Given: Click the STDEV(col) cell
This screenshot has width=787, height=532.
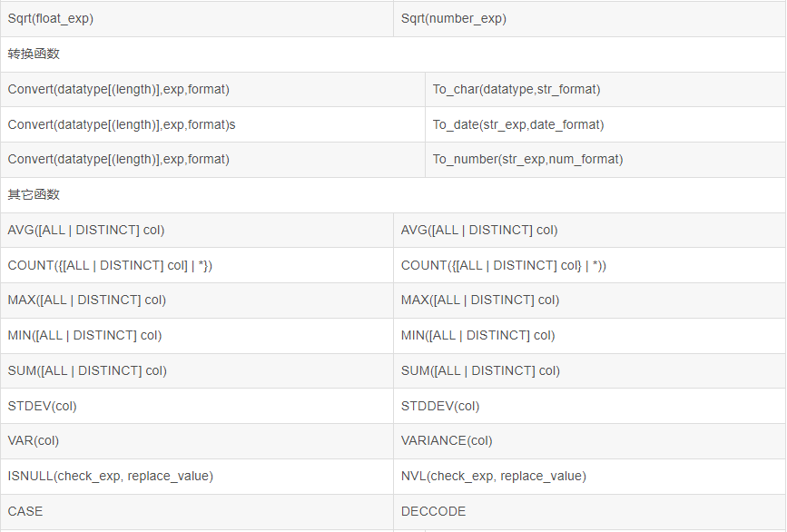Looking at the screenshot, I should click(x=43, y=406).
